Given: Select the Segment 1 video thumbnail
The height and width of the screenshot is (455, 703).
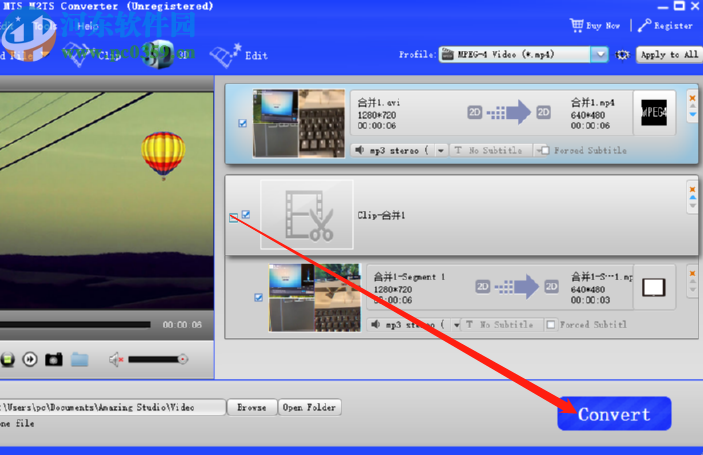Looking at the screenshot, I should tap(315, 298).
